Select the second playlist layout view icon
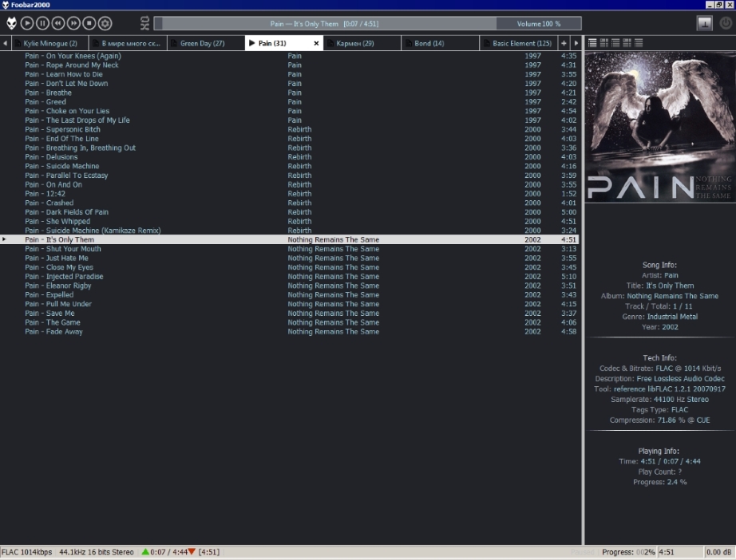The width and height of the screenshot is (736, 560). pos(604,43)
